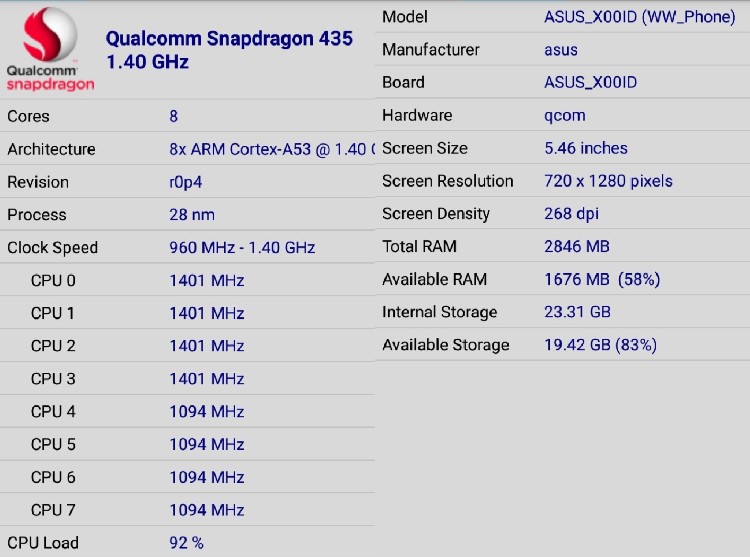The image size is (750, 557).
Task: Select the Manufacturer value asus
Action: [561, 50]
